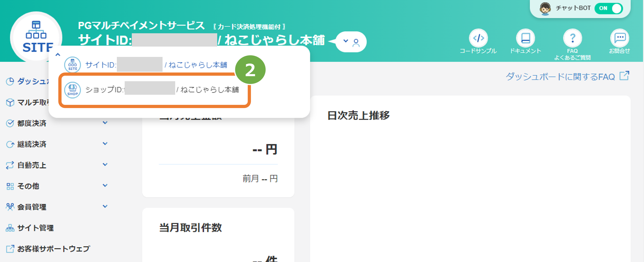Click the 自動売上 loop arrows icon
Image resolution: width=644 pixels, height=262 pixels.
coord(10,165)
